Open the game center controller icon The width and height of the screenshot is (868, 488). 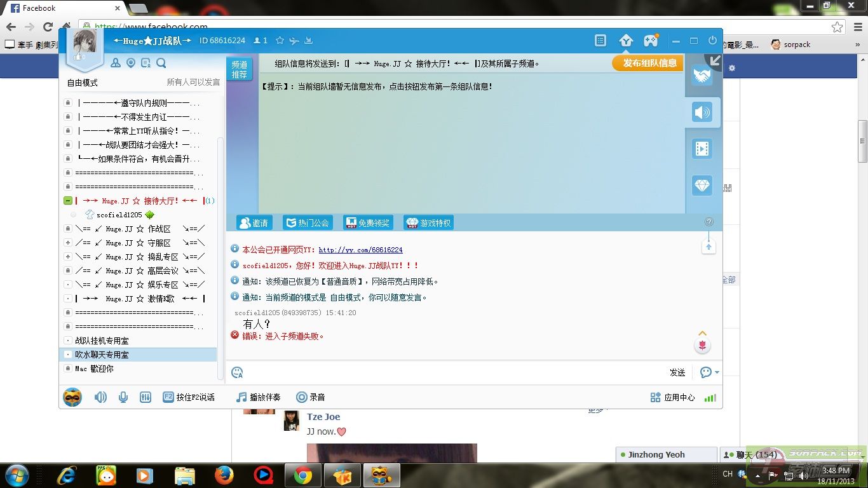[651, 40]
